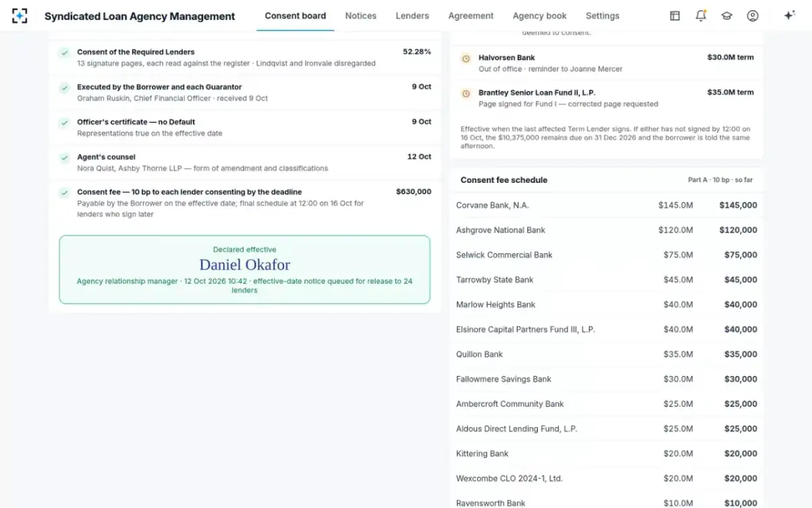Click Page signed for Fund I note

coord(568,104)
